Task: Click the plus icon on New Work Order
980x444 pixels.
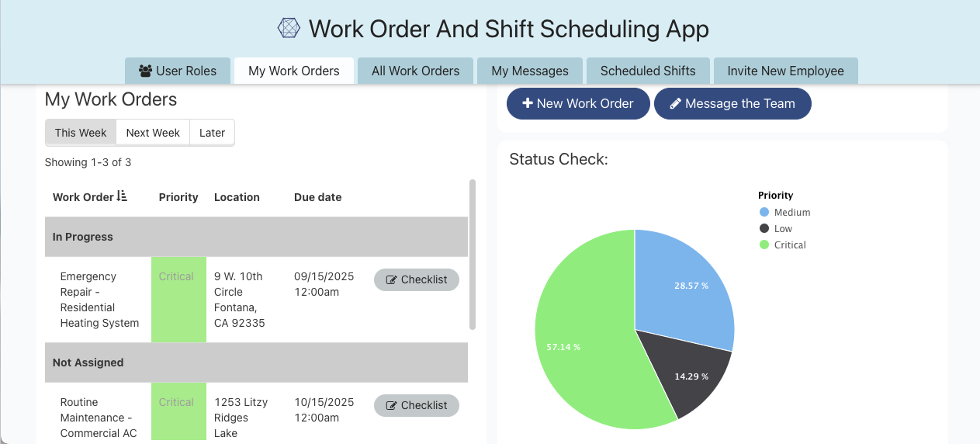Action: coord(528,103)
